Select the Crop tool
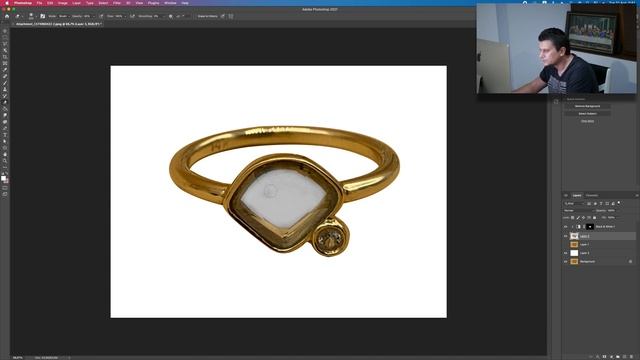Image resolution: width=640 pixels, height=360 pixels. tap(5, 57)
